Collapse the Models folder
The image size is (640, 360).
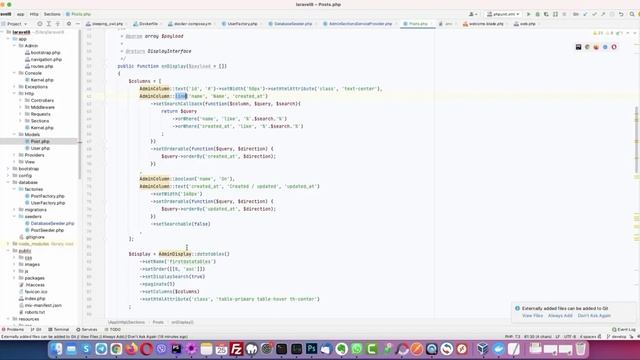point(15,134)
